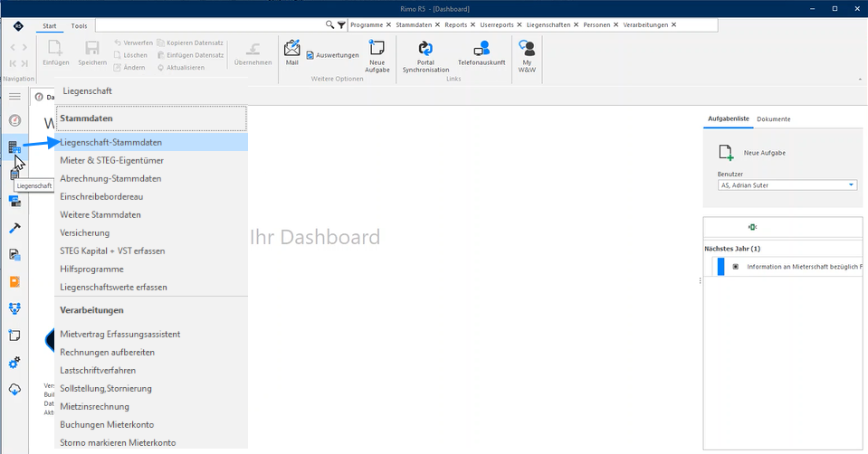Expand the Benutzer dropdown
Image resolution: width=868 pixels, height=454 pixels.
[851, 185]
